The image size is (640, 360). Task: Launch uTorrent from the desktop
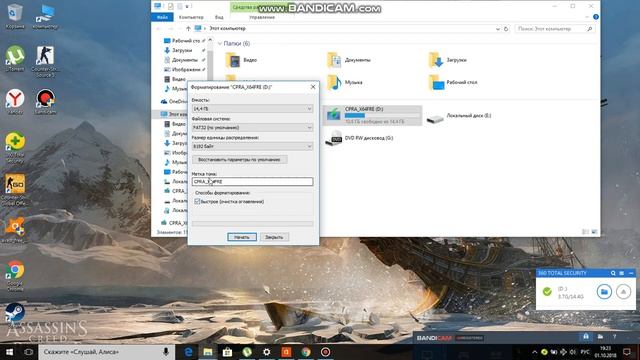15,59
